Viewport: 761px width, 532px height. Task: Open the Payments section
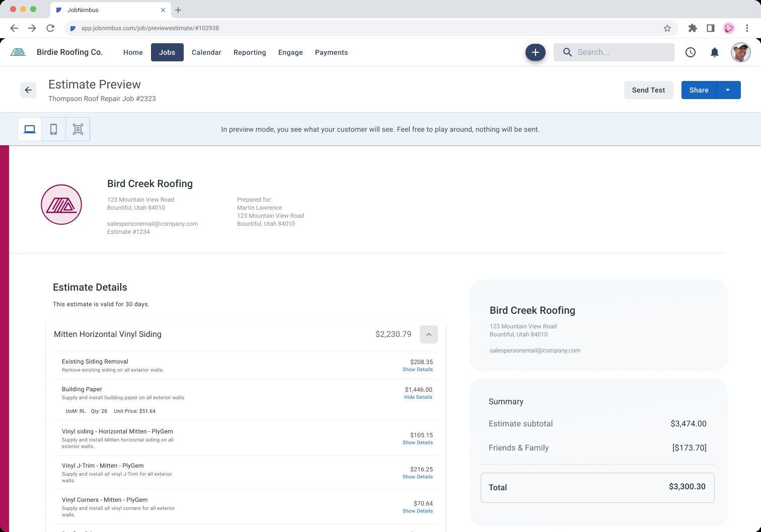[x=331, y=52]
